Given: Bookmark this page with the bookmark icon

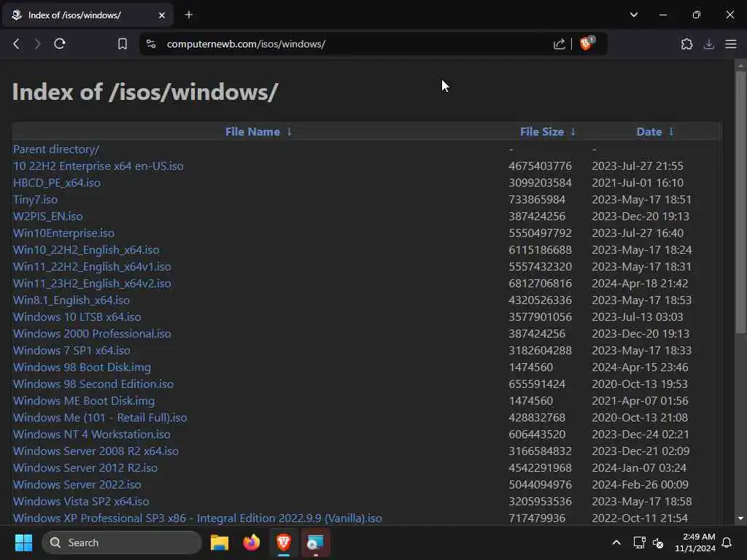Looking at the screenshot, I should (x=123, y=44).
